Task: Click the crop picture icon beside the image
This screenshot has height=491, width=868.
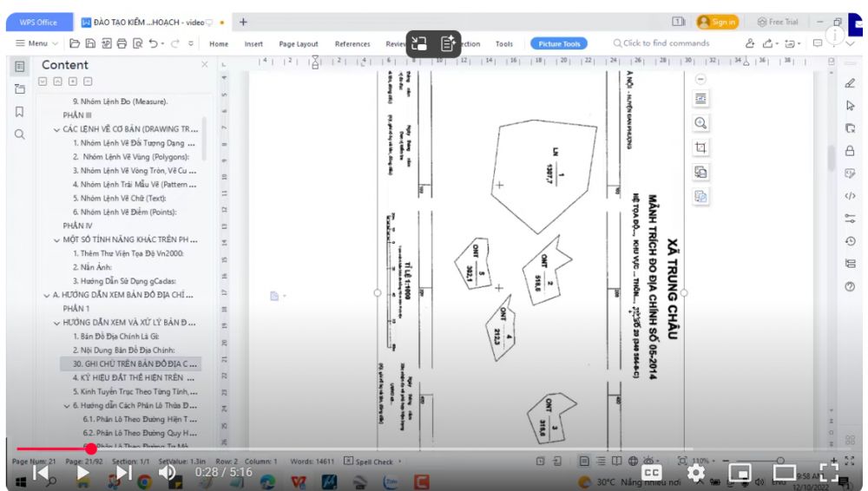Action: pyautogui.click(x=700, y=147)
